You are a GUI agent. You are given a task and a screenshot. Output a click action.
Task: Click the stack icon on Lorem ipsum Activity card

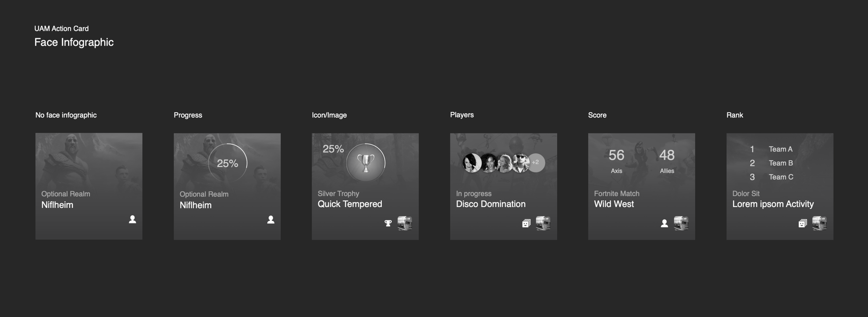point(803,223)
